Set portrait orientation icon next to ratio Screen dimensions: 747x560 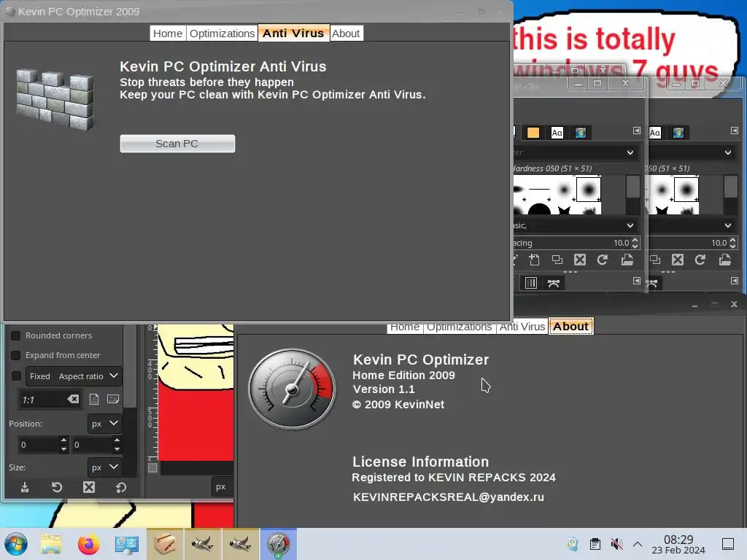(x=94, y=399)
